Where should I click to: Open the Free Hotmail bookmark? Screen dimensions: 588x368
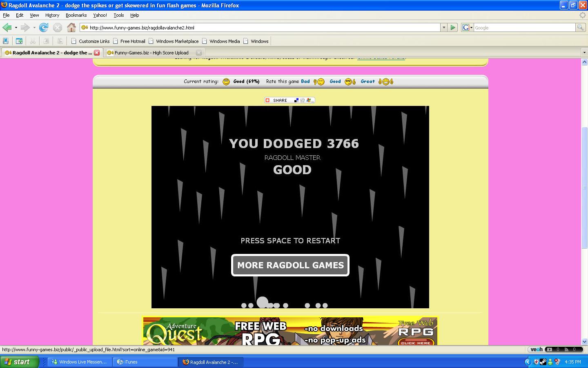coord(129,41)
